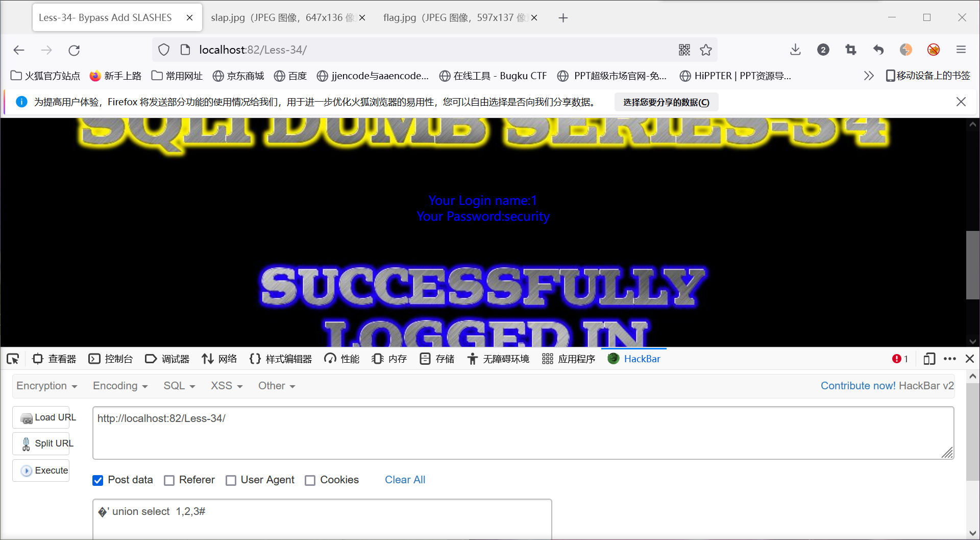Open the 控制台 console tab
The image size is (980, 540).
[111, 359]
